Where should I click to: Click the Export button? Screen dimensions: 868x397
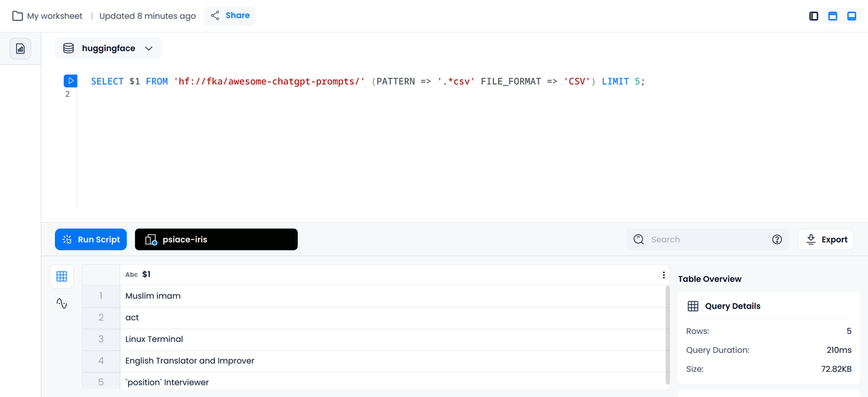826,240
